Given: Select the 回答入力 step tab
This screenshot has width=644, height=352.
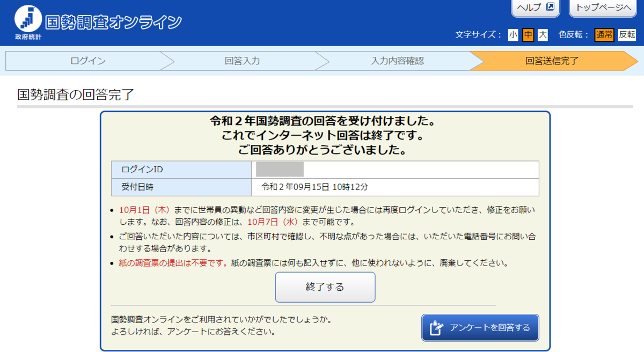Looking at the screenshot, I should (x=242, y=61).
